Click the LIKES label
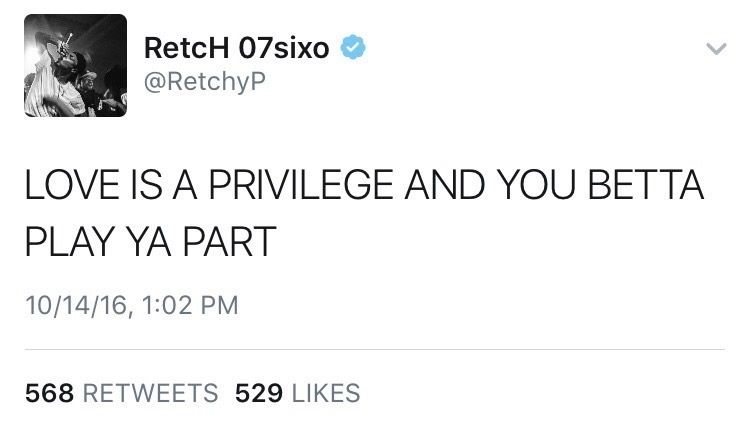750x430 pixels. (x=326, y=393)
